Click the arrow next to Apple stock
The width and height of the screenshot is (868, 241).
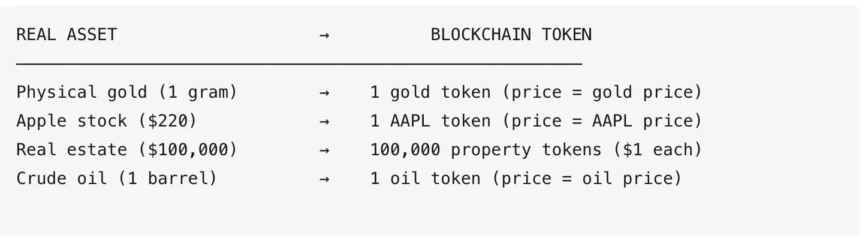pos(324,122)
